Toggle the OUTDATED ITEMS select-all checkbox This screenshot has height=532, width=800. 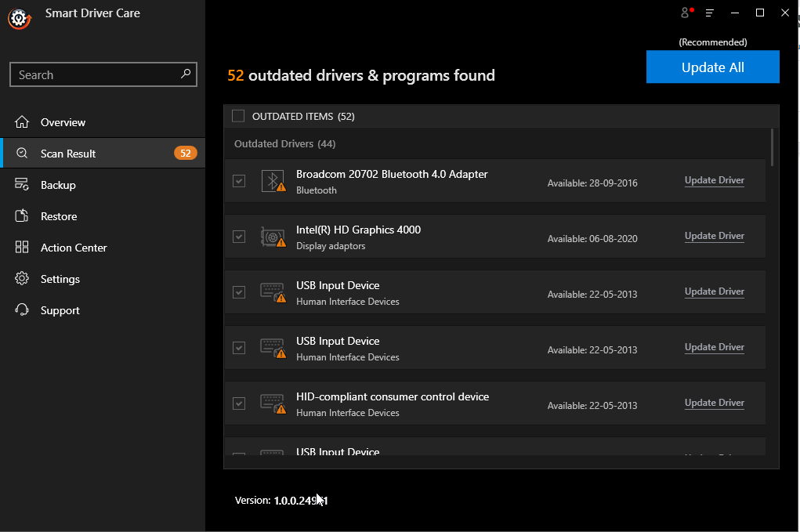pyautogui.click(x=238, y=116)
